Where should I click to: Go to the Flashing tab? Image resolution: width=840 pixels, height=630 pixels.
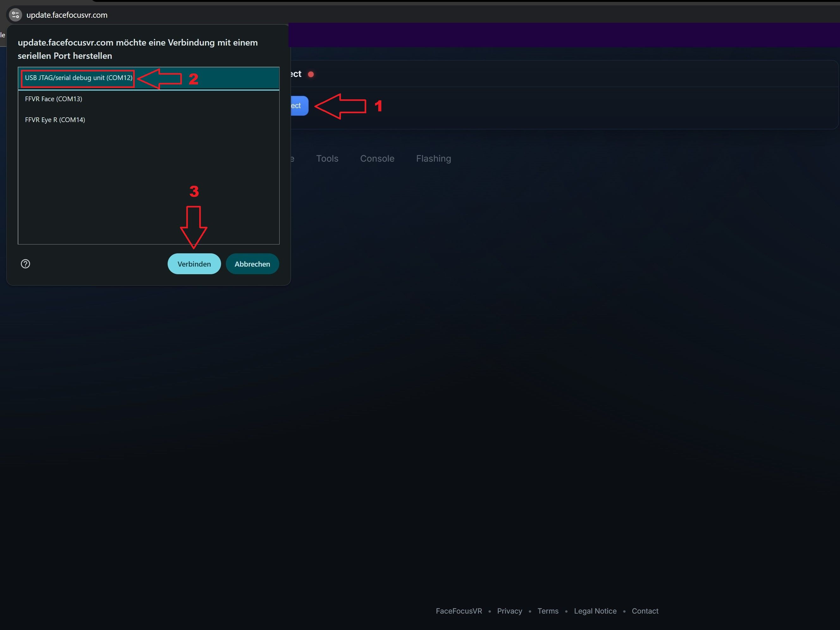[433, 158]
